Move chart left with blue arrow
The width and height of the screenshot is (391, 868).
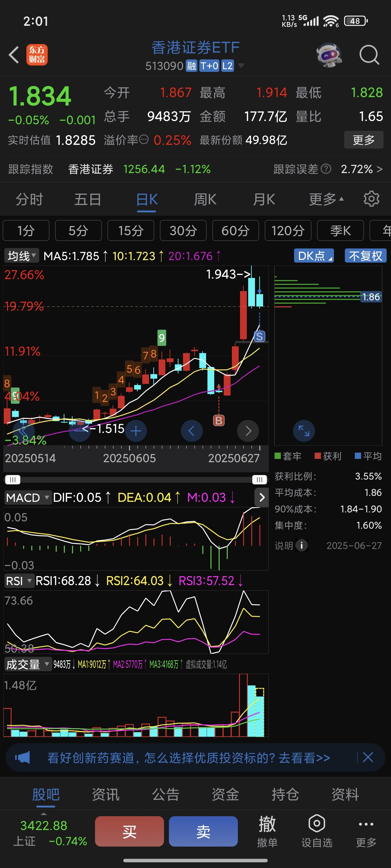click(192, 431)
